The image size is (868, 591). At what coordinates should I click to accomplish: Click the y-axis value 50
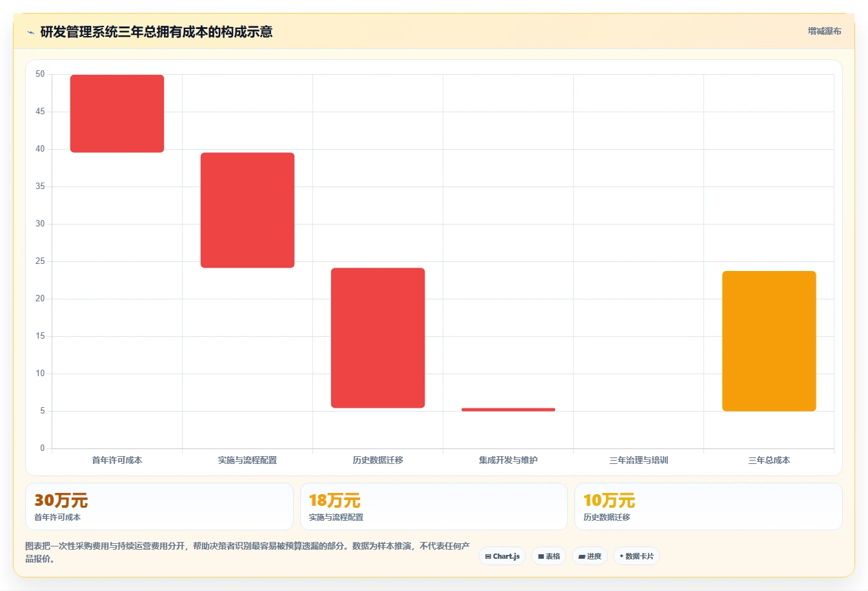click(40, 74)
